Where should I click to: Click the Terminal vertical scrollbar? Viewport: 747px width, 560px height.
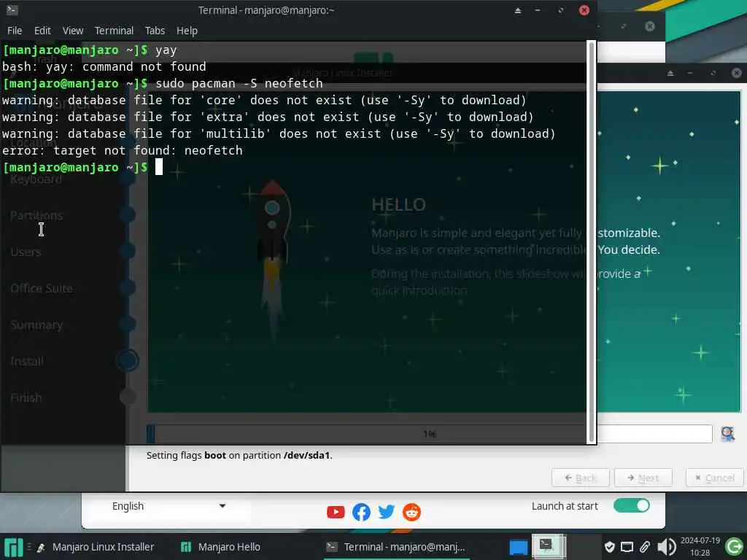coord(591,242)
